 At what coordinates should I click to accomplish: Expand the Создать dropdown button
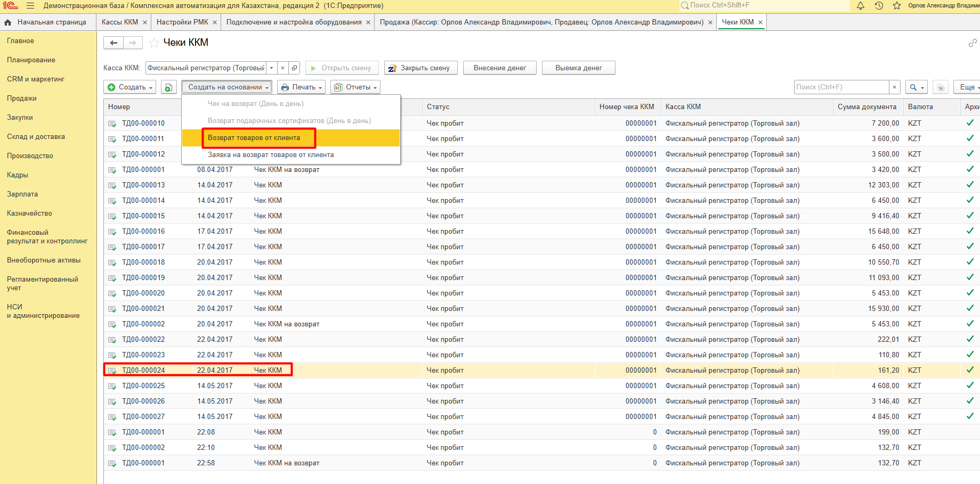pos(131,87)
